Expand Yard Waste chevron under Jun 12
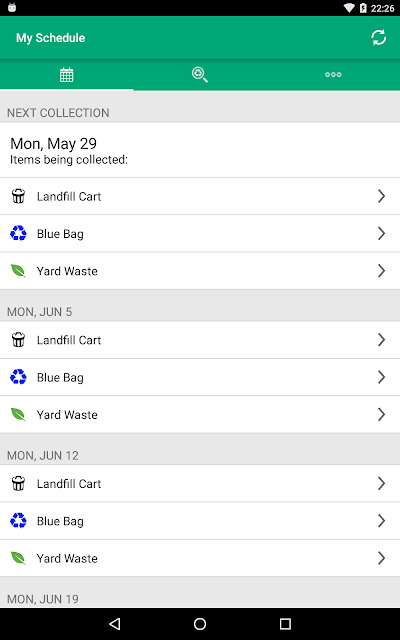This screenshot has height=640, width=400. pyautogui.click(x=381, y=558)
